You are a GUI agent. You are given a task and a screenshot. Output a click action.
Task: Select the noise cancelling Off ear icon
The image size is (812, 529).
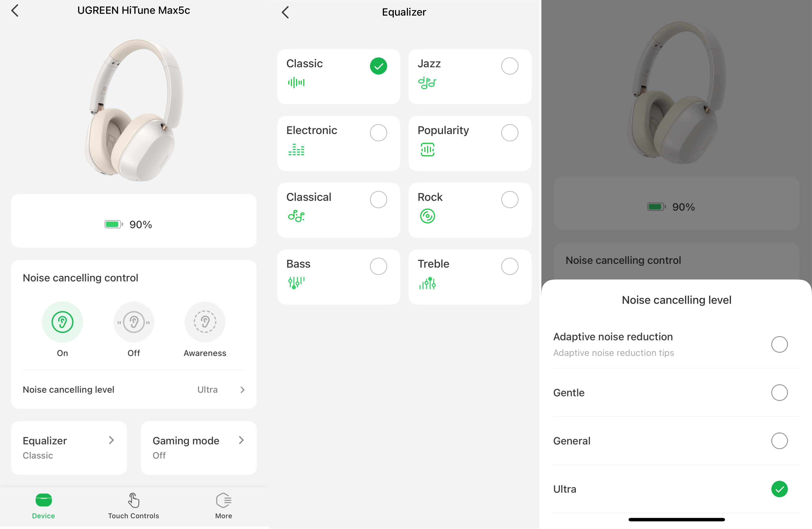[134, 322]
